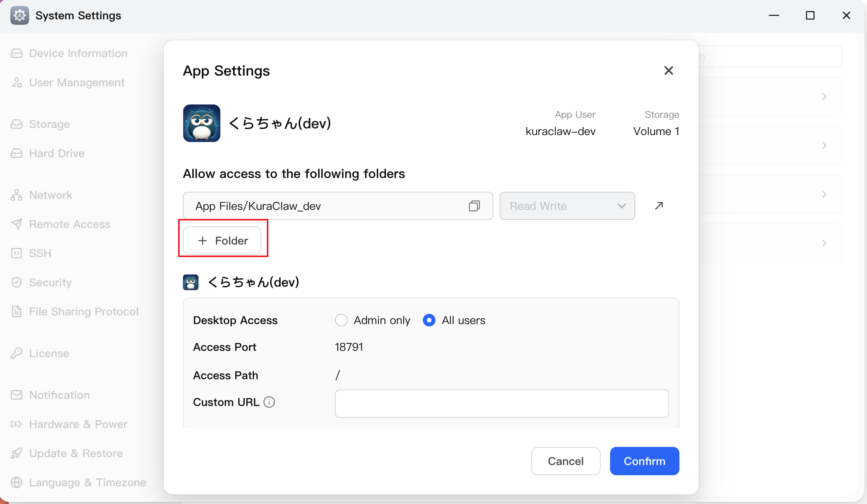Close the App Settings dialog
The width and height of the screenshot is (867, 504).
click(669, 70)
